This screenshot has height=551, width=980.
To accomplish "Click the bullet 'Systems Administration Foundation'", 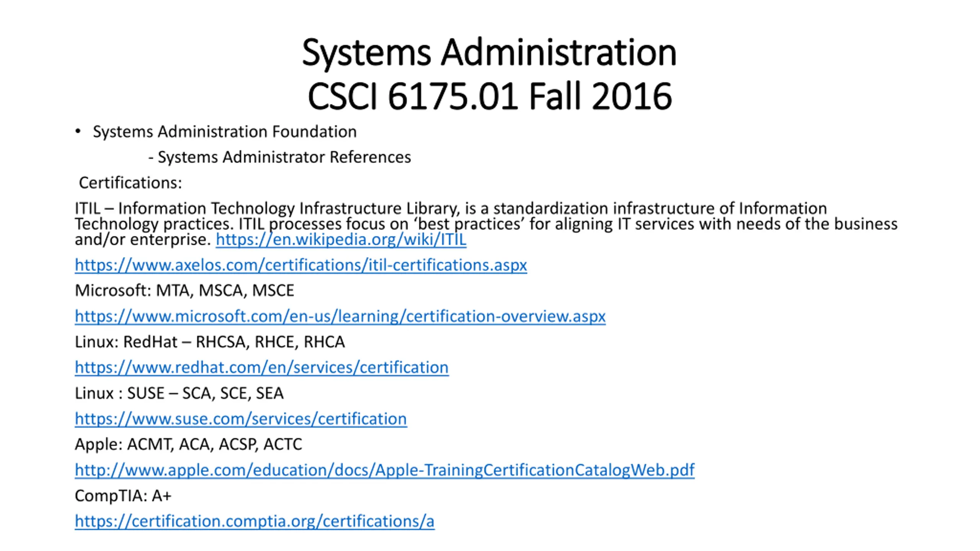I will (x=225, y=132).
